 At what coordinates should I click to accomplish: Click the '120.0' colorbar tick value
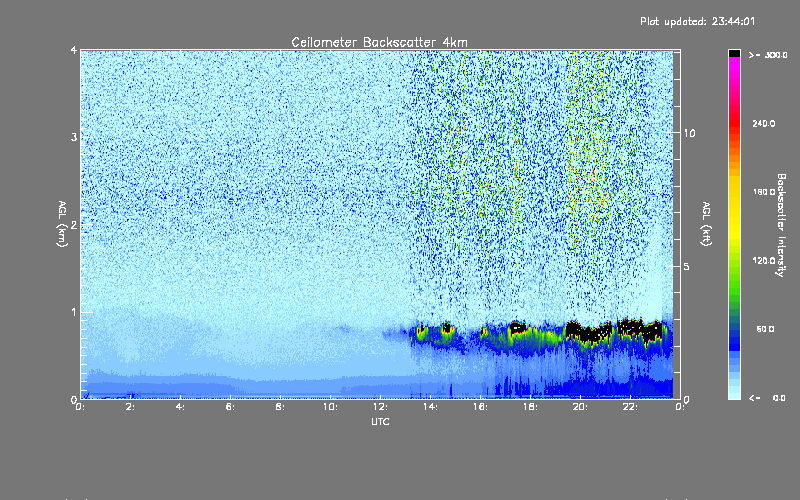(764, 261)
